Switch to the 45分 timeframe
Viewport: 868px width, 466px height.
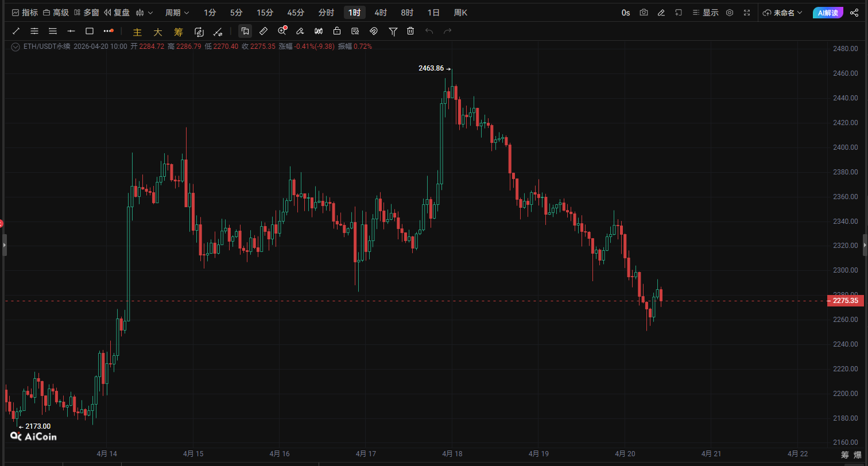[296, 13]
